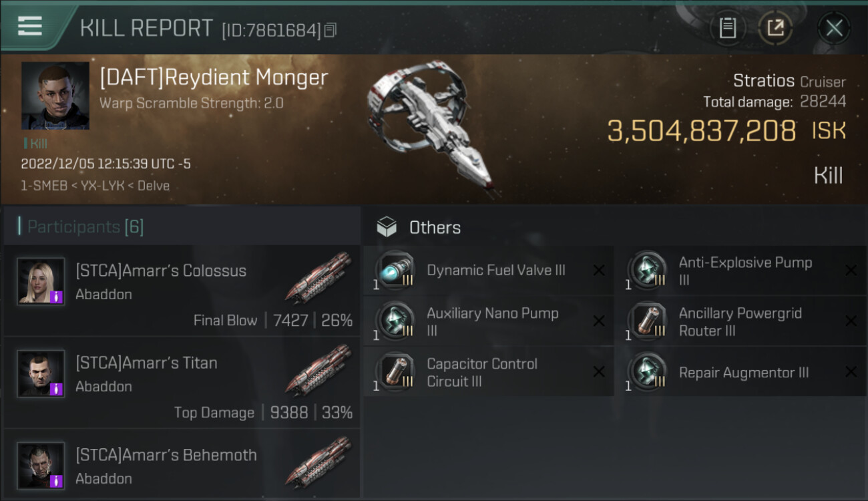
Task: Click the Dynamic Fuel Valve III icon
Action: [x=395, y=271]
